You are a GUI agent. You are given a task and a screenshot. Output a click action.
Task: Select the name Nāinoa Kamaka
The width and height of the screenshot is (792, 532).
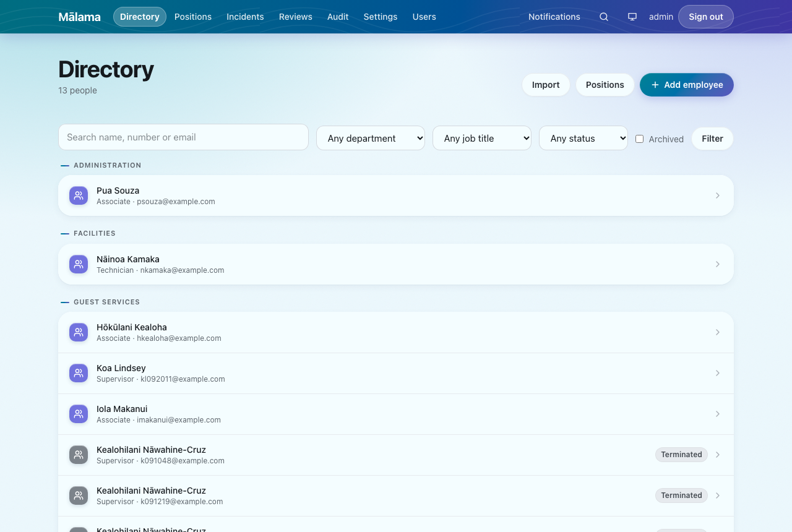(x=128, y=259)
